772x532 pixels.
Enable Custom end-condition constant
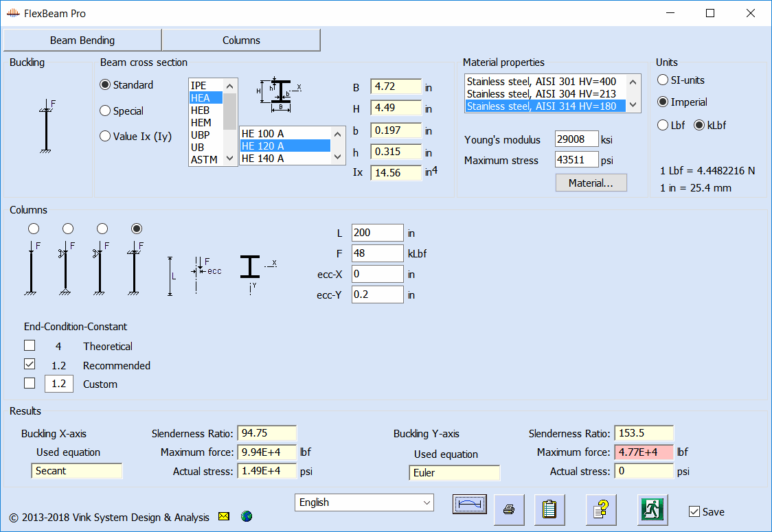pos(30,383)
